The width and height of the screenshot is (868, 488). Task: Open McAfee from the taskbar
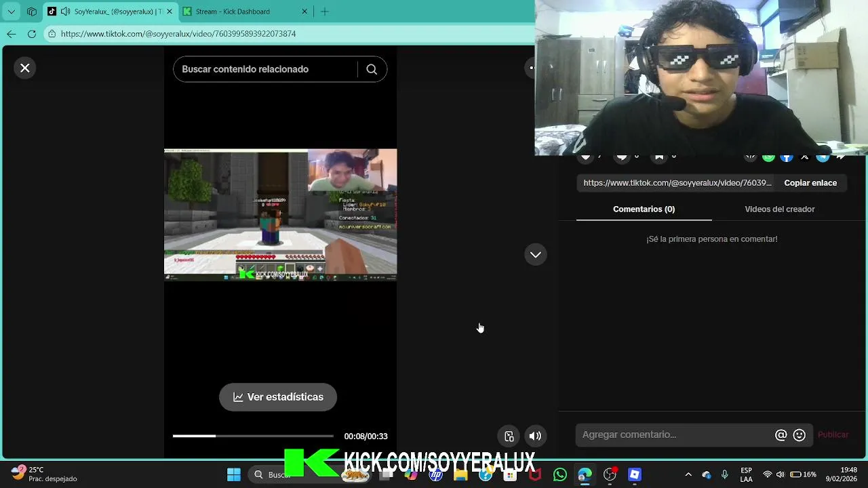[x=535, y=474]
